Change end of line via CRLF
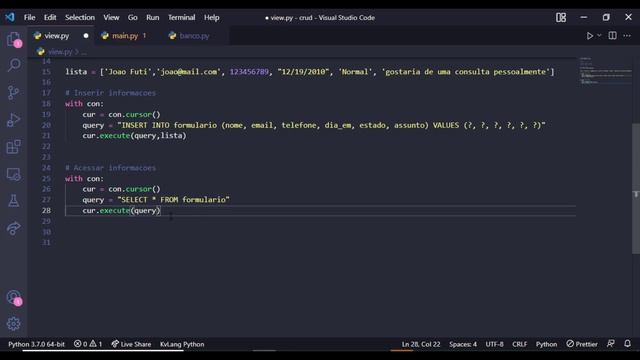Screen dimensions: 640x360 point(520,344)
